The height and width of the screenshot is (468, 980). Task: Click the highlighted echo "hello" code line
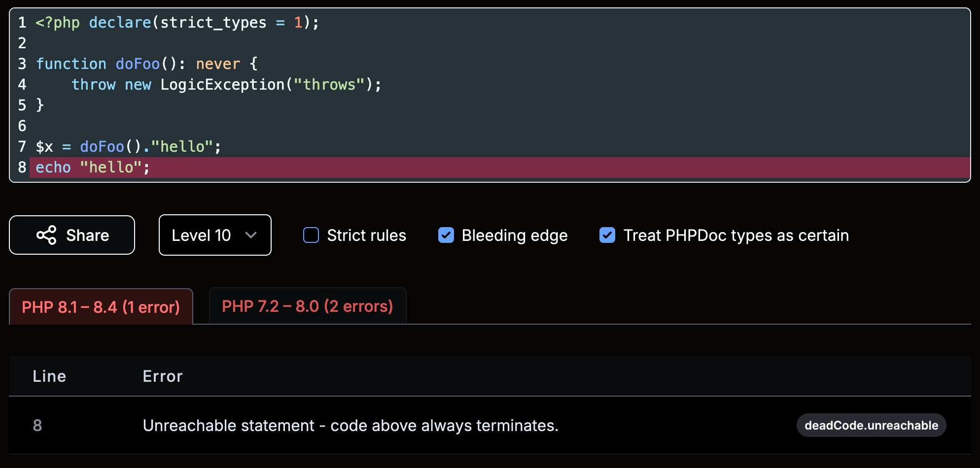pyautogui.click(x=500, y=167)
